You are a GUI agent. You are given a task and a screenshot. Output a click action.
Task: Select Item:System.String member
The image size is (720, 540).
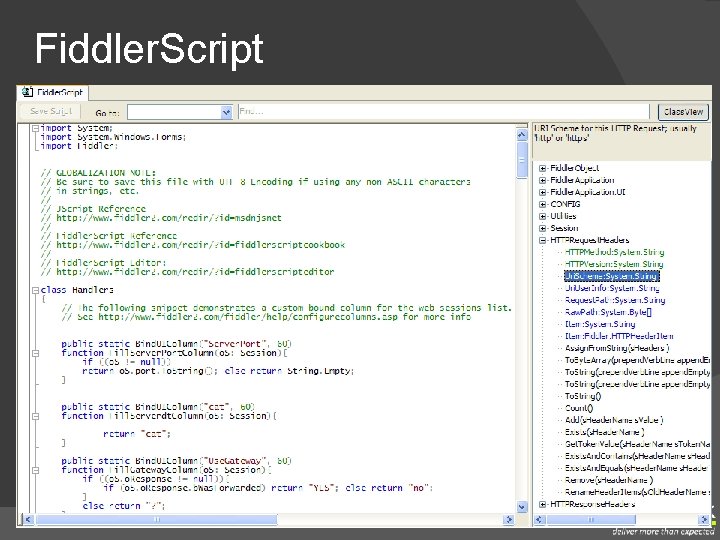click(600, 324)
